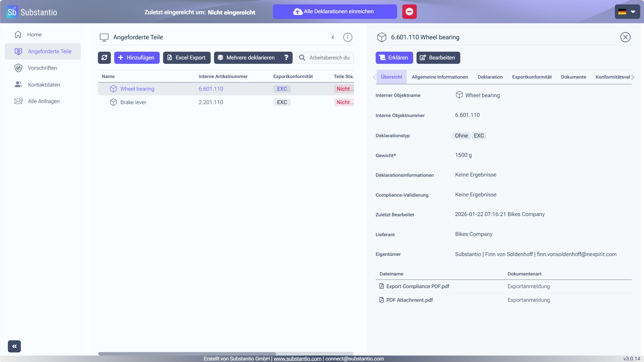Open Alle Anfragen in sidebar

(43, 101)
